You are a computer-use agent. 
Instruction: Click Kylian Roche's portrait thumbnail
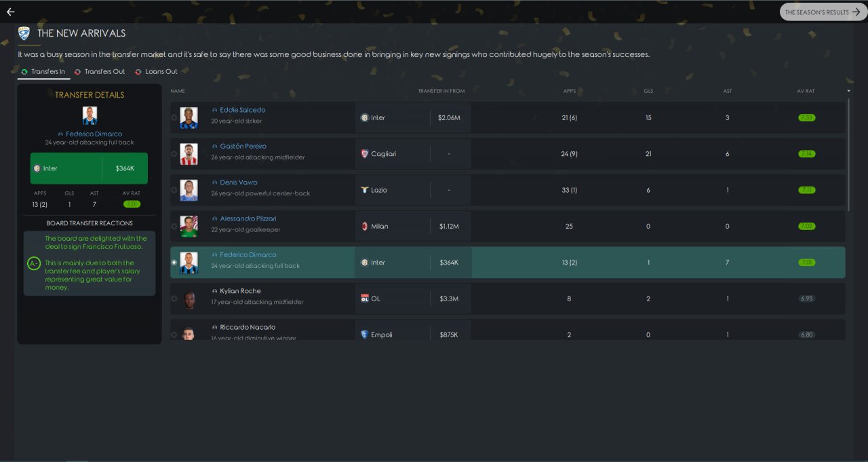189,299
